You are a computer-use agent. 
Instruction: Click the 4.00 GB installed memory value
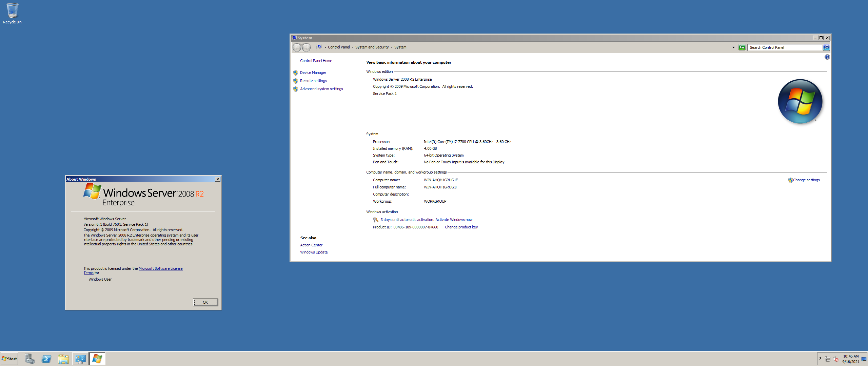click(430, 149)
